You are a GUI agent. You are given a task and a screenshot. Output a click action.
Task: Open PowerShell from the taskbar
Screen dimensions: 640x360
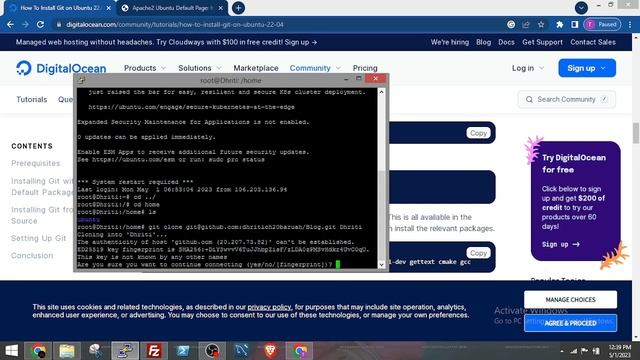[182, 351]
